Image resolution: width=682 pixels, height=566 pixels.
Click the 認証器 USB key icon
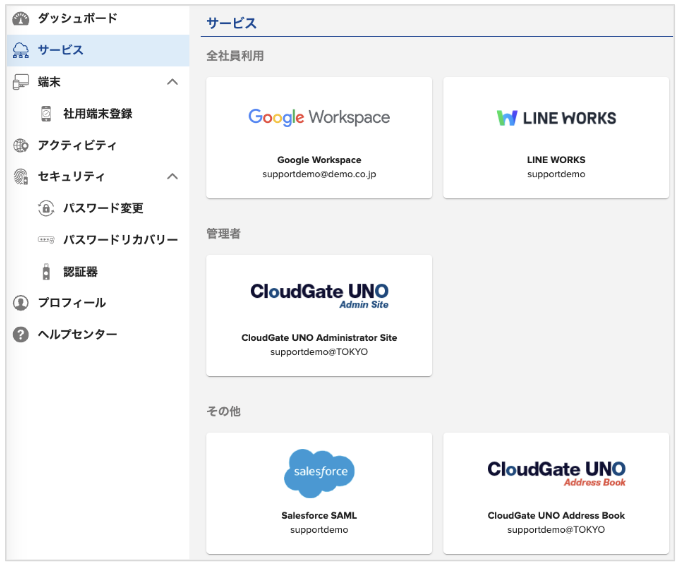(46, 271)
